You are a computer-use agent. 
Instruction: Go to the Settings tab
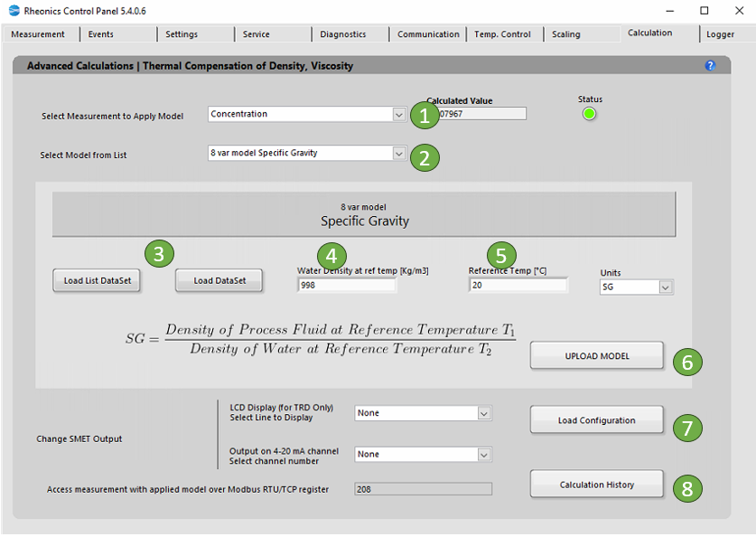[196, 34]
